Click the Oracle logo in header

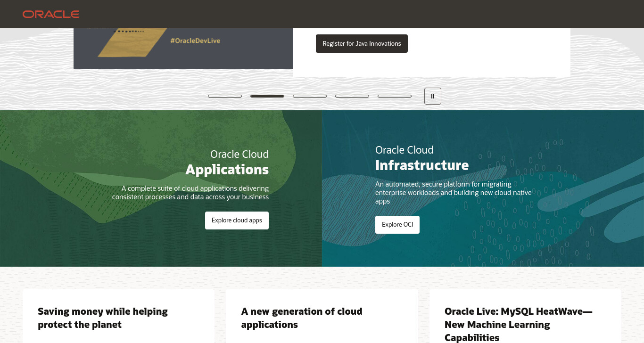coord(51,14)
